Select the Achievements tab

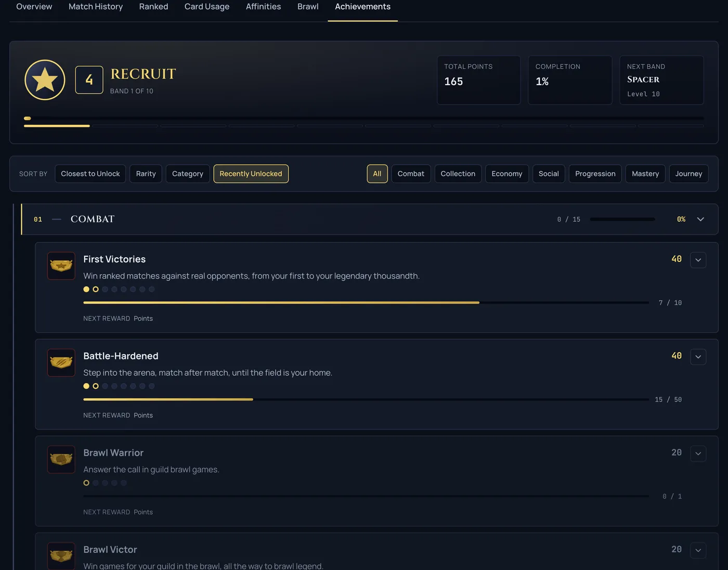pos(362,7)
